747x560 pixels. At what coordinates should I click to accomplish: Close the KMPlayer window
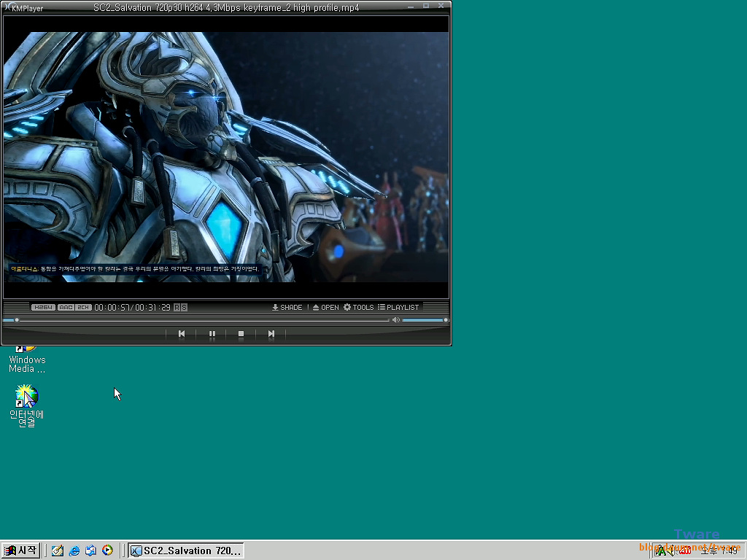441,6
